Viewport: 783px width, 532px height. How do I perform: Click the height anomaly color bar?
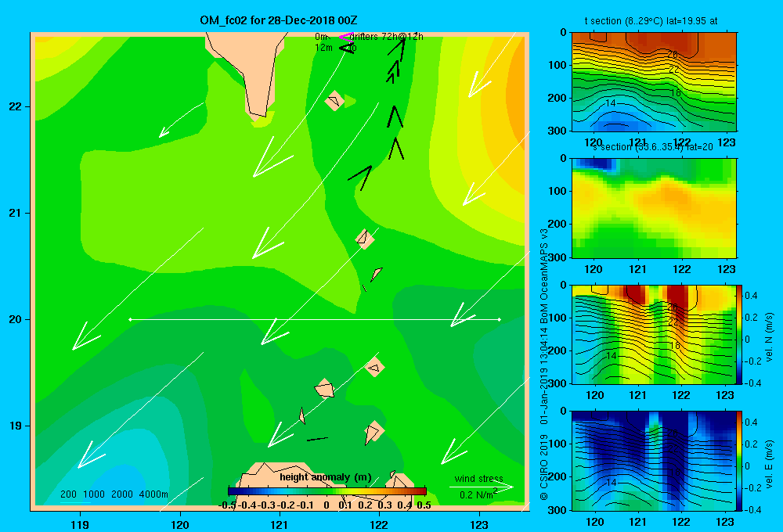pyautogui.click(x=327, y=491)
